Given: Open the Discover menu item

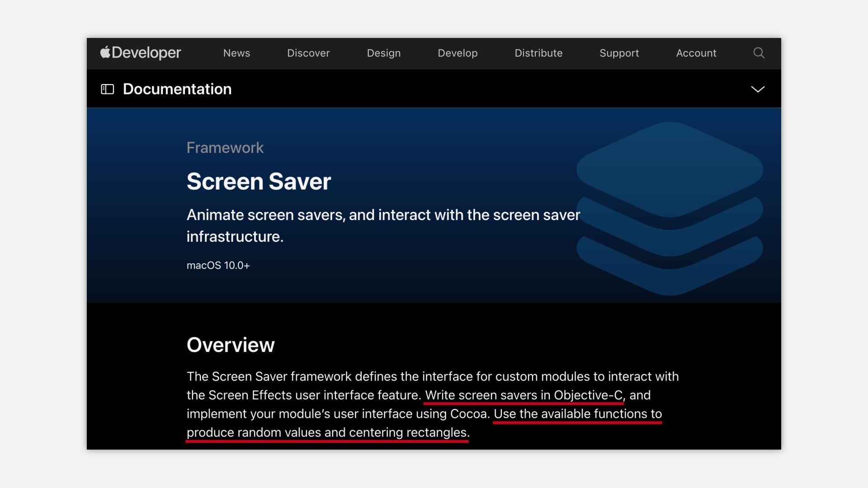Looking at the screenshot, I should 308,53.
